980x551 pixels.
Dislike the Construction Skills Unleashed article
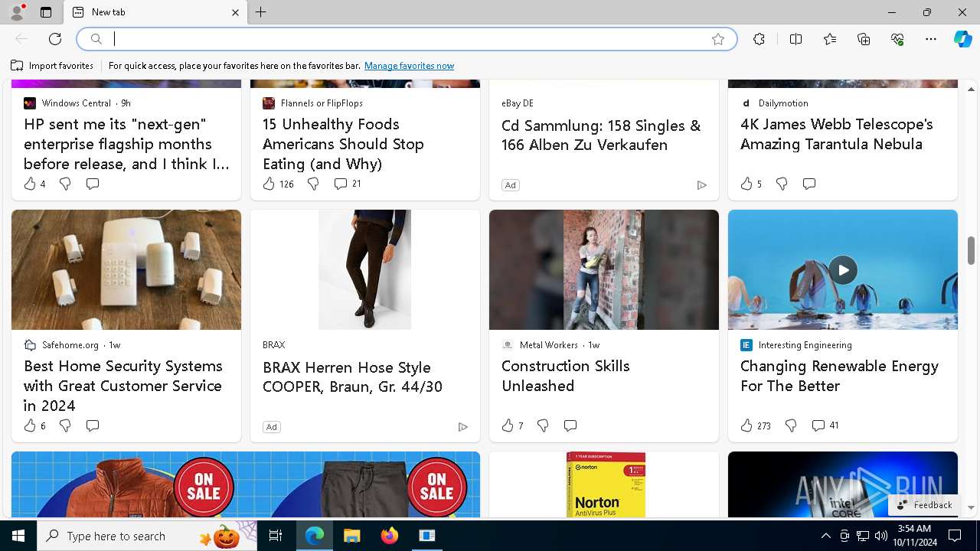point(543,425)
